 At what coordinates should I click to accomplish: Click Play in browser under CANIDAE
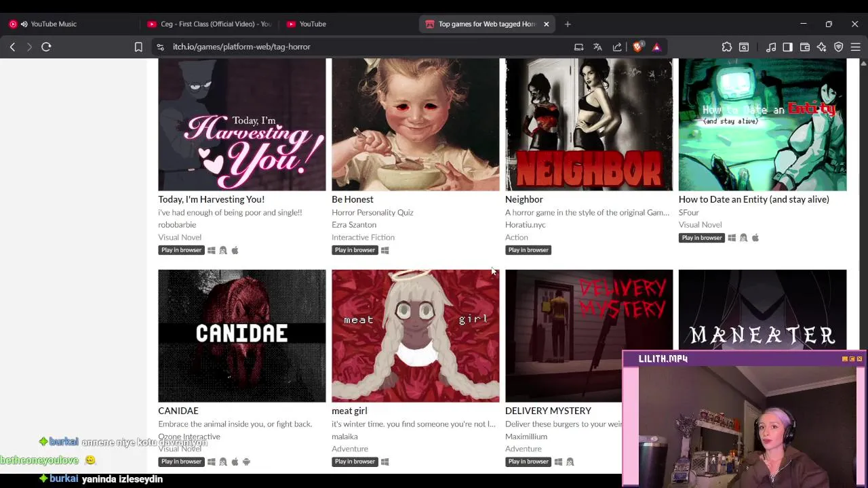181,462
